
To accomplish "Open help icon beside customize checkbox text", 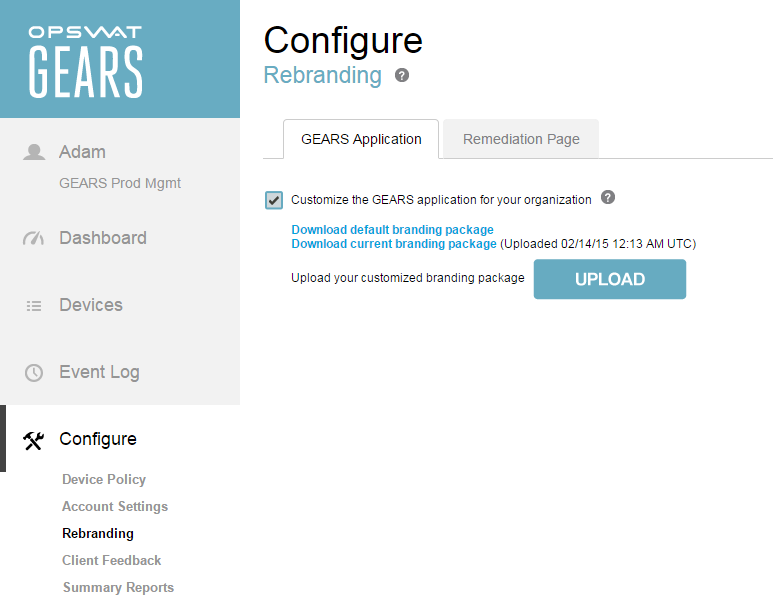I will [x=607, y=198].
